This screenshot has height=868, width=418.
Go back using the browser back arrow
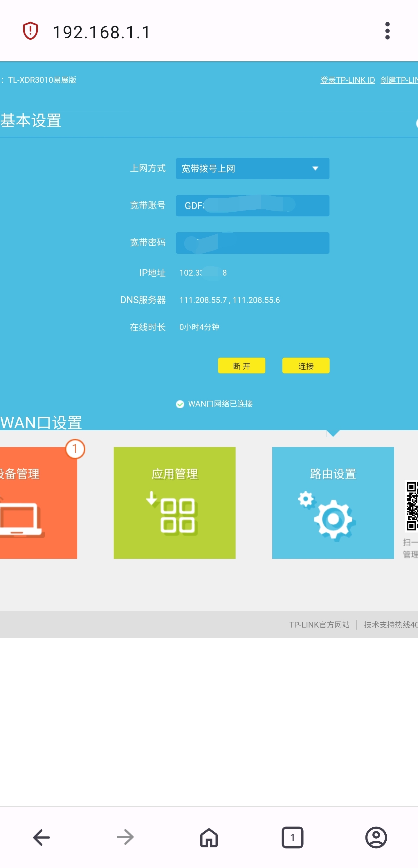[x=42, y=837]
